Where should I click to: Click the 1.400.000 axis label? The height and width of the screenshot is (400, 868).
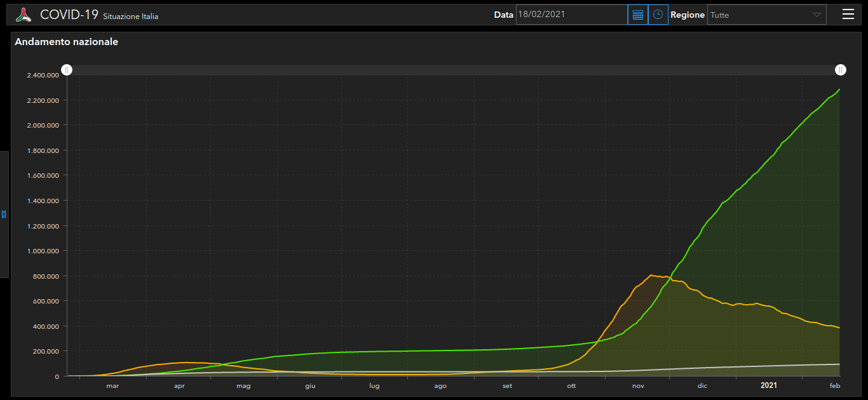click(43, 201)
